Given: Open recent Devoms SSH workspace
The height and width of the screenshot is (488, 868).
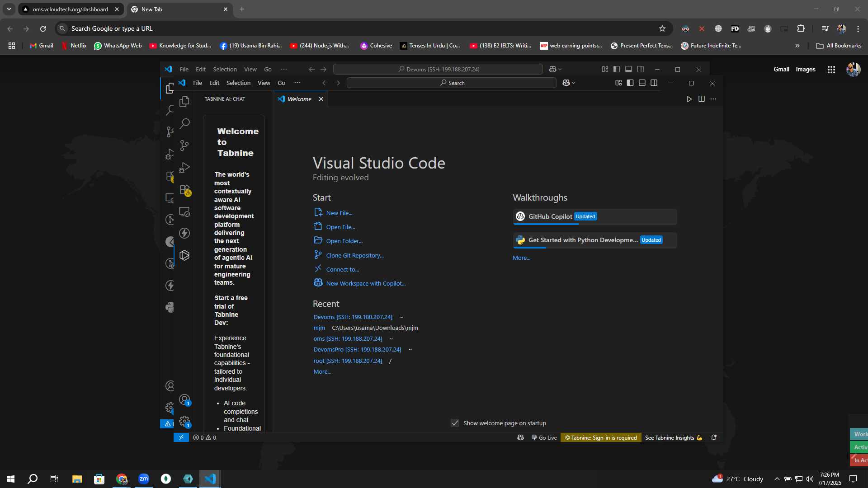Looking at the screenshot, I should (x=353, y=317).
